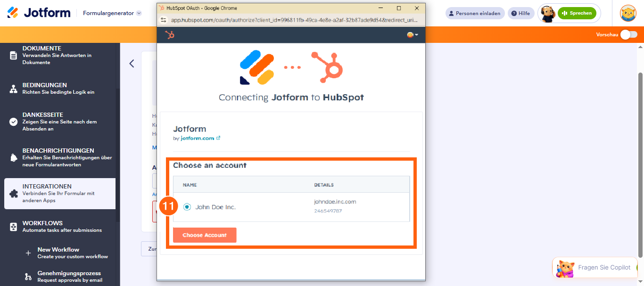Screen dimensions: 644x286
Task: Click the green Sprechen button
Action: coord(577,13)
